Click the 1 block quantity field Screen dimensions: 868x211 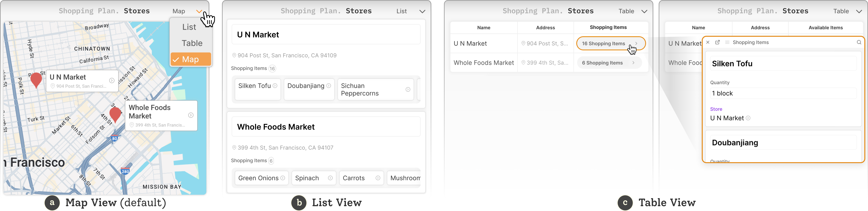point(783,94)
